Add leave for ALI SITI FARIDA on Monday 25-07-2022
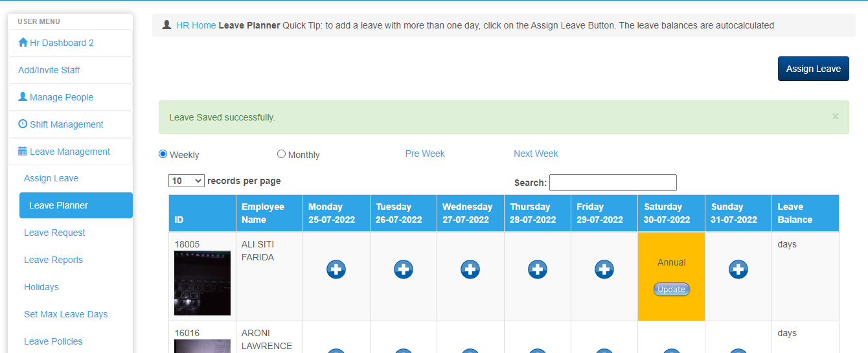The image size is (868, 353). click(336, 269)
